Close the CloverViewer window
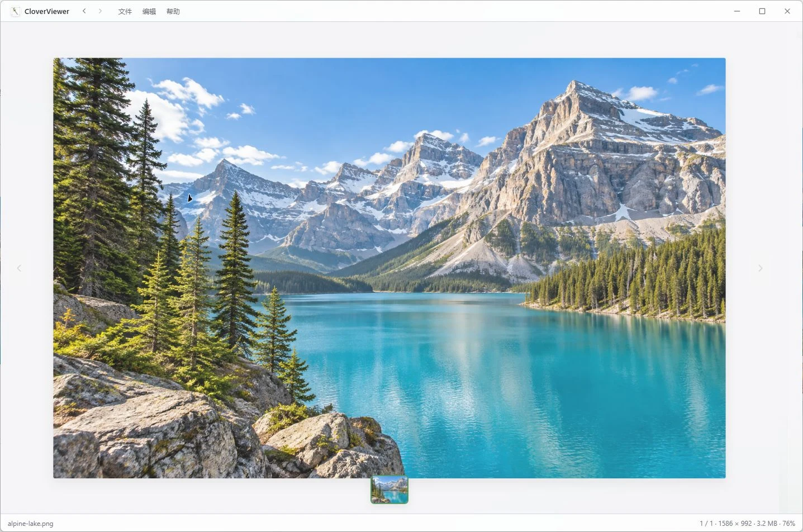 tap(787, 11)
